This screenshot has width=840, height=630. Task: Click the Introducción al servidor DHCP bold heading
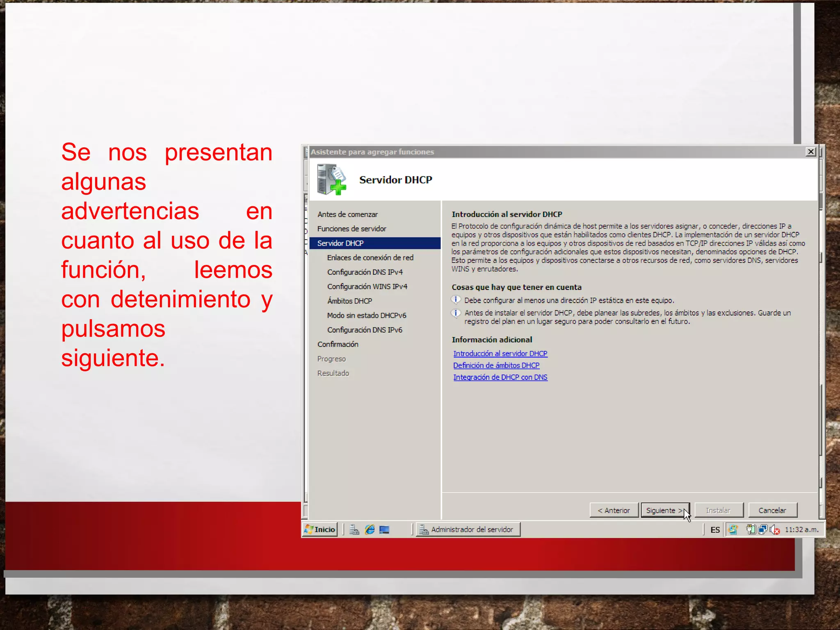pos(507,214)
